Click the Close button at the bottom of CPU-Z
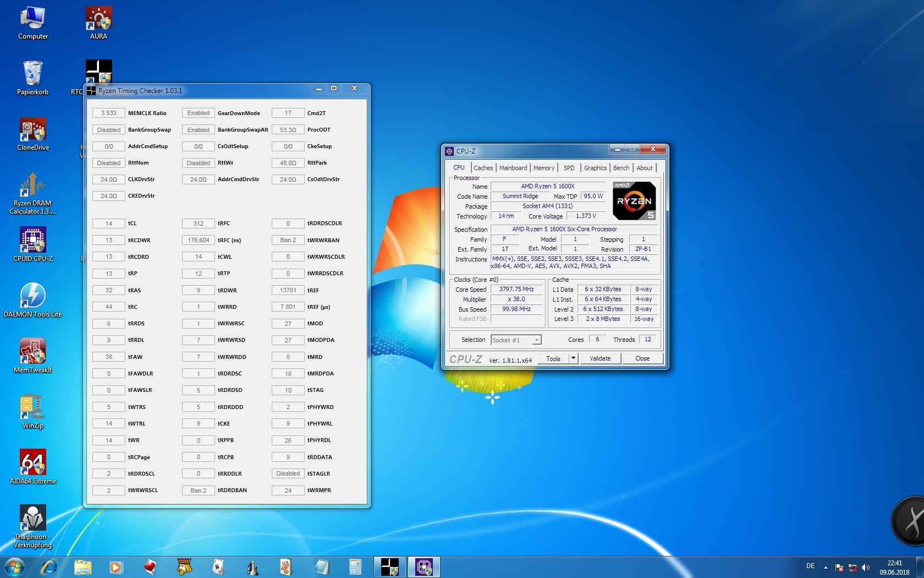 click(x=642, y=358)
